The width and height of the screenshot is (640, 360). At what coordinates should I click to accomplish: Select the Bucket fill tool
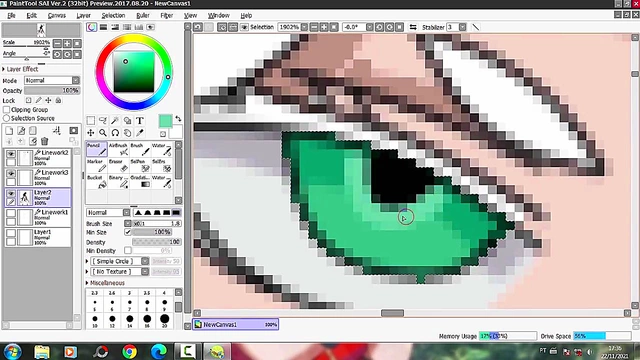click(x=97, y=182)
